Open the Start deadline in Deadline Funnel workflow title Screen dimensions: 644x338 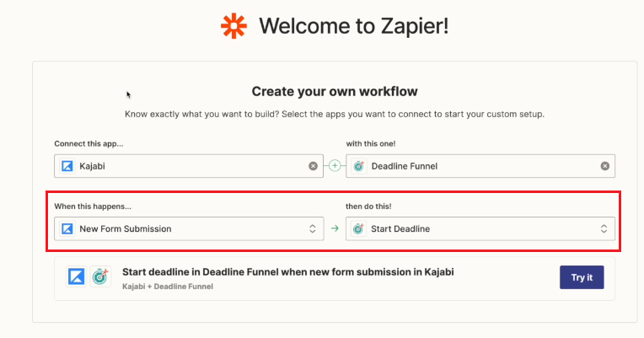coord(288,272)
